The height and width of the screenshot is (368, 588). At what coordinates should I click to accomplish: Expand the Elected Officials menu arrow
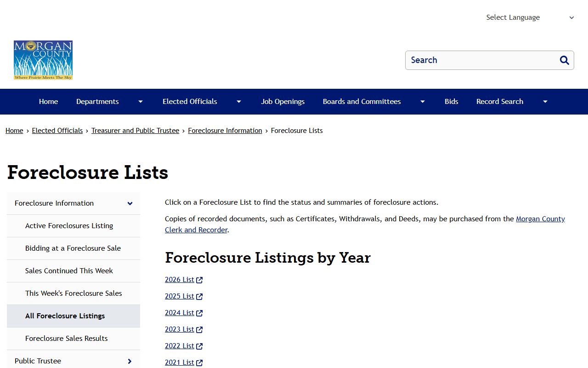coord(239,102)
